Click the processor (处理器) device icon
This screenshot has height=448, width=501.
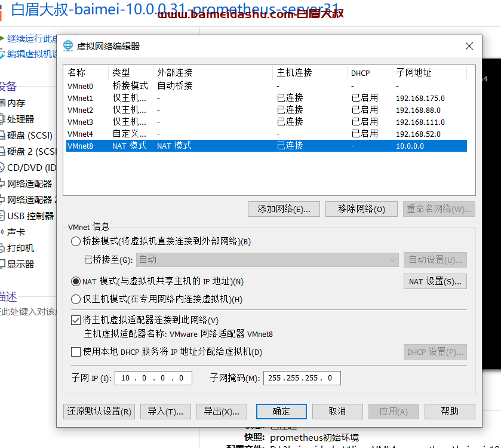point(2,119)
